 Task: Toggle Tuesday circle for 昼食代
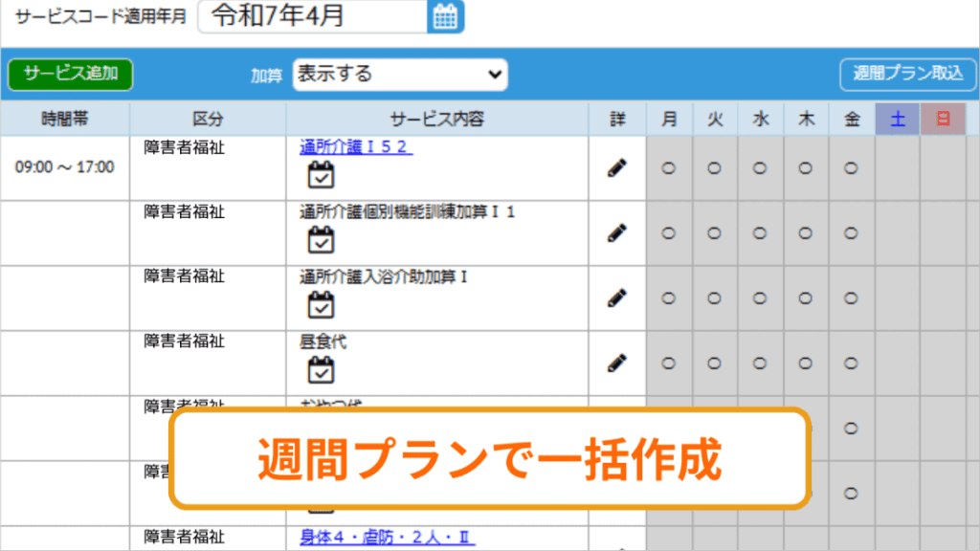pyautogui.click(x=714, y=363)
